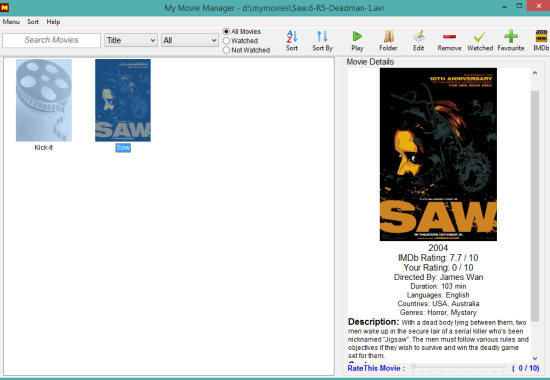Click the Saw title label in list
550x380 pixels.
tap(123, 148)
